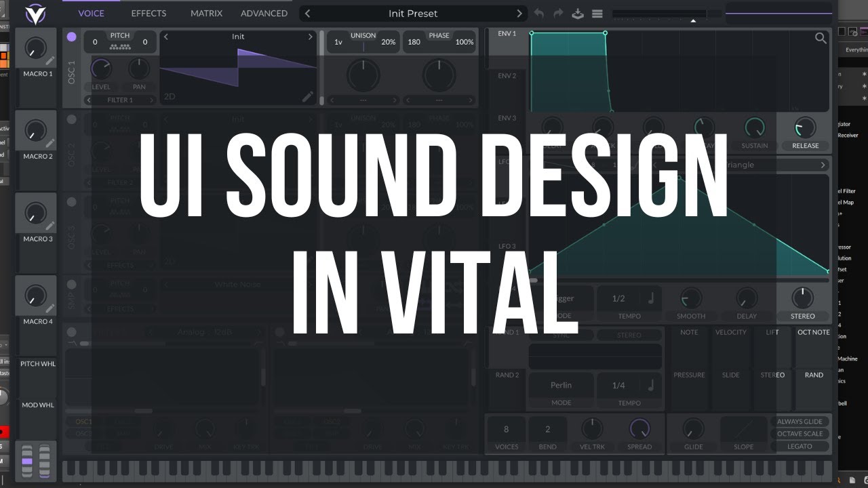This screenshot has height=488, width=868.
Task: Select the RAND 2 modulator tab
Action: [x=507, y=375]
